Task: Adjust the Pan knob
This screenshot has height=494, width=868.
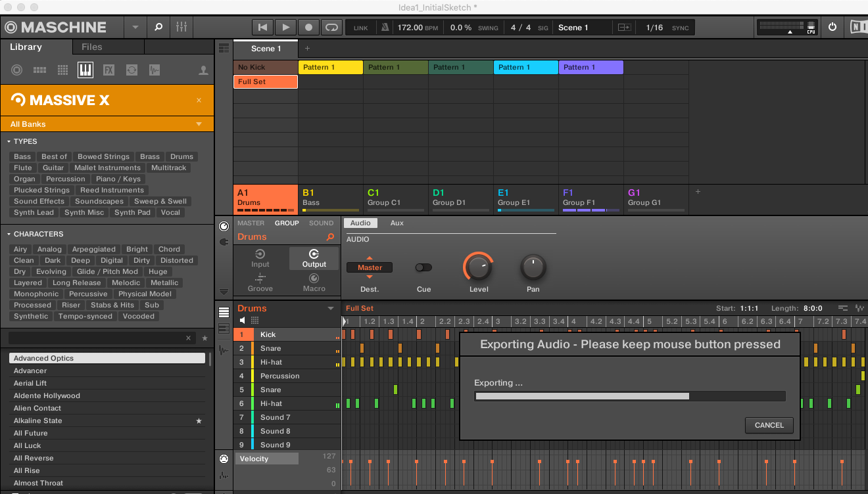Action: coord(533,267)
